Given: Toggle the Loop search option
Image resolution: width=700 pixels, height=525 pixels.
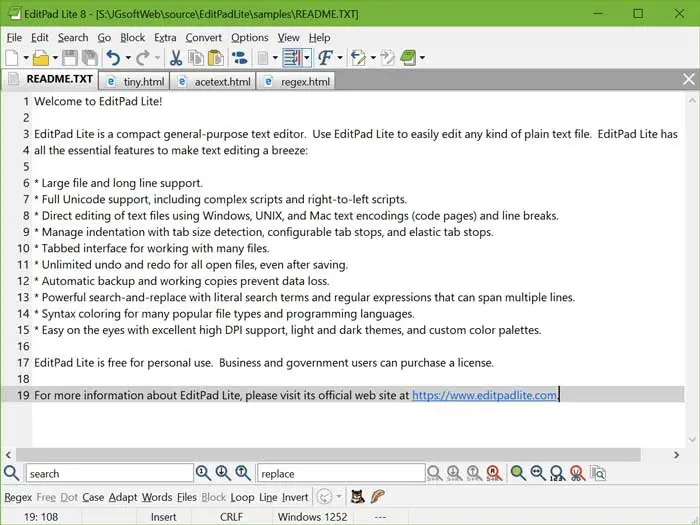Looking at the screenshot, I should tap(242, 497).
